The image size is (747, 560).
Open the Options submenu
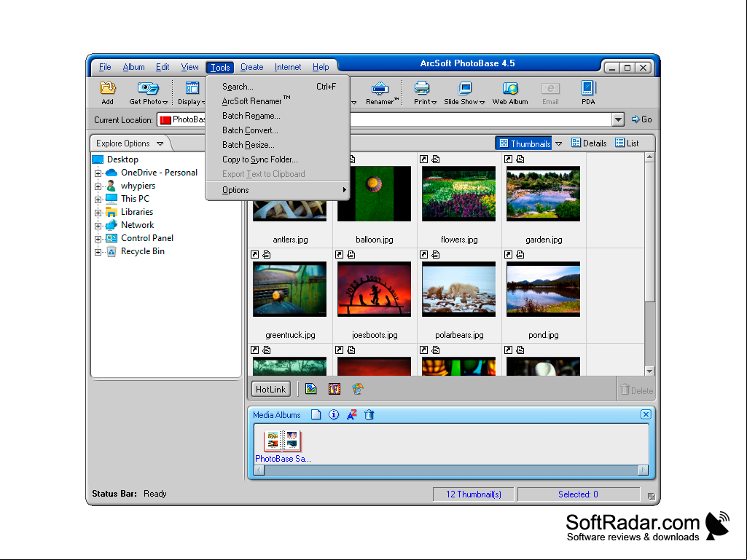(x=278, y=190)
